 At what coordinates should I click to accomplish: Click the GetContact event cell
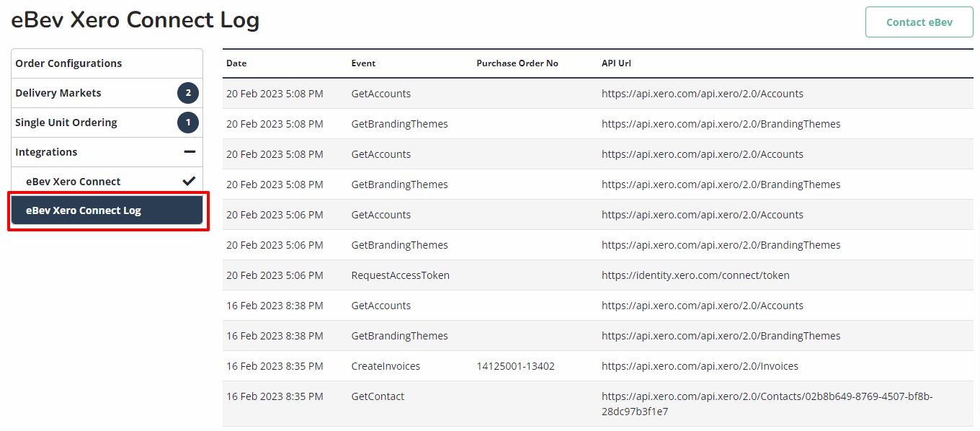point(378,396)
